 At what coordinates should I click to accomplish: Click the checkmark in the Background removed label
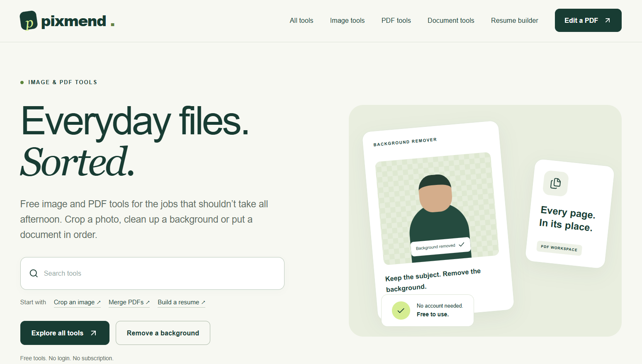pos(461,245)
